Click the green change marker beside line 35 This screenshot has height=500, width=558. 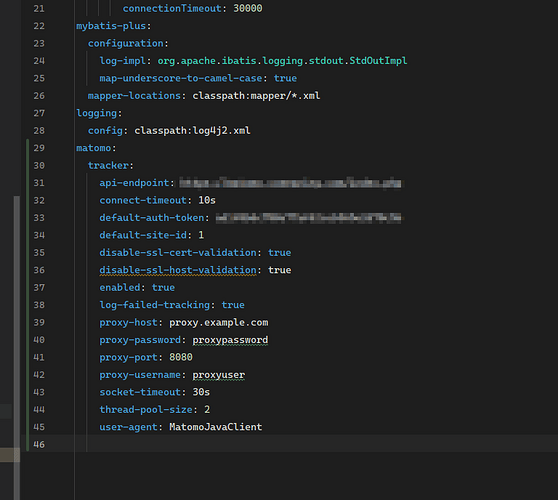[28, 253]
